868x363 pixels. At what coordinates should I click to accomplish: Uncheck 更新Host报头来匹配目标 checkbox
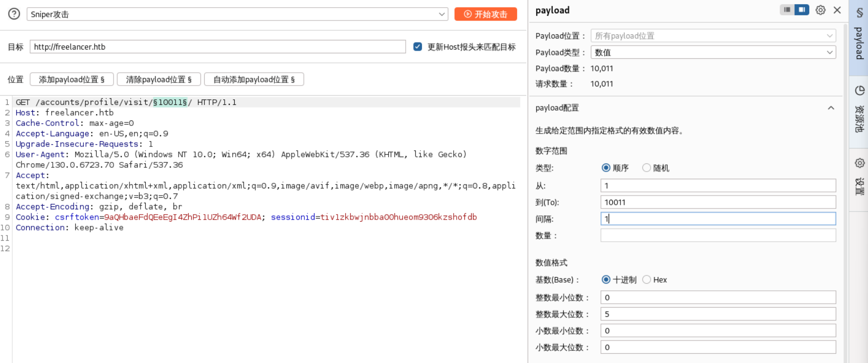point(418,47)
